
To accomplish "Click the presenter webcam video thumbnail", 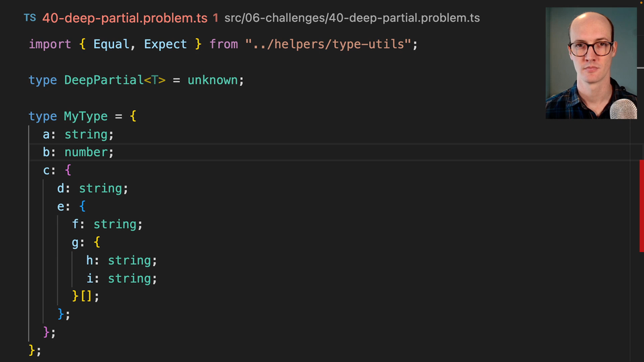I will coord(590,63).
